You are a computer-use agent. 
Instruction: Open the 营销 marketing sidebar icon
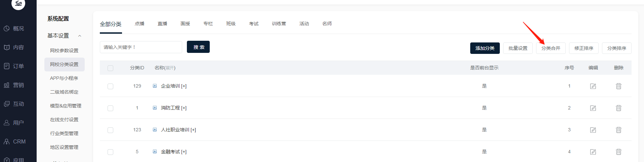click(x=6, y=85)
